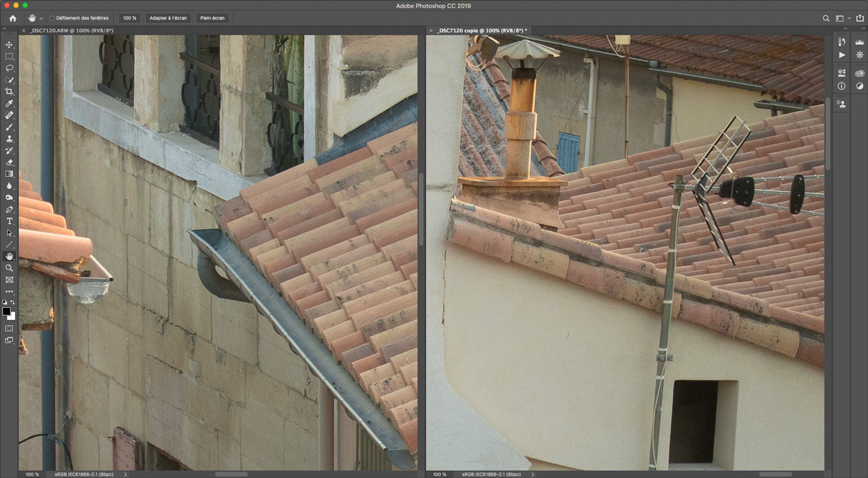Open the Info panel icon
Screen dimensions: 868x478
point(841,86)
